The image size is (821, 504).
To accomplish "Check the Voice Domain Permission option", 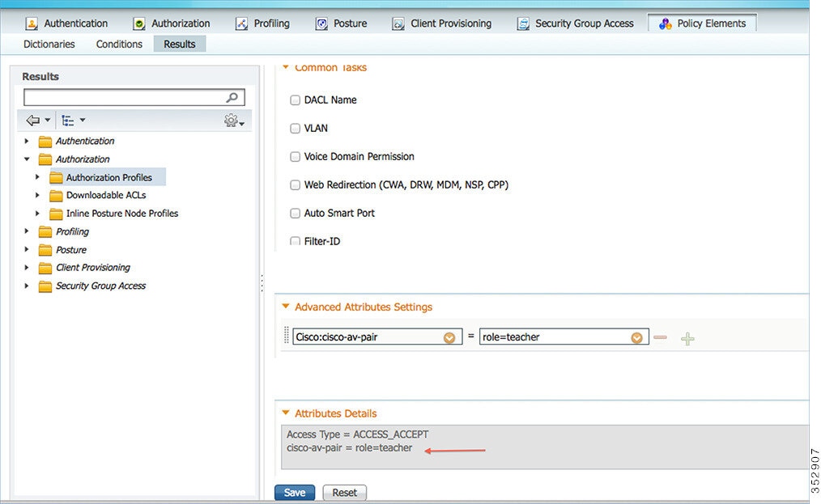I will pyautogui.click(x=296, y=156).
